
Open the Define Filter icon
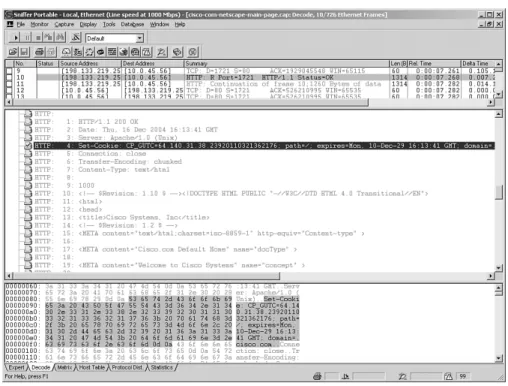pyautogui.click(x=76, y=38)
